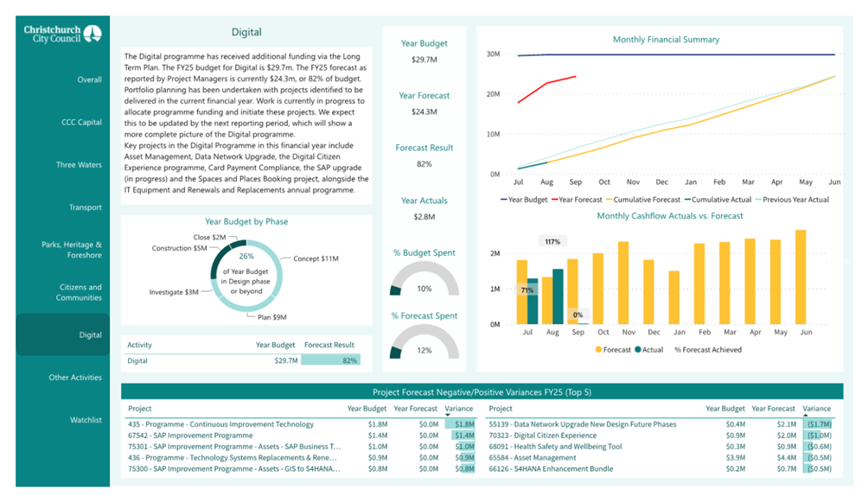Click the August actual teal bar
This screenshot has width=868, height=502.
click(558, 296)
